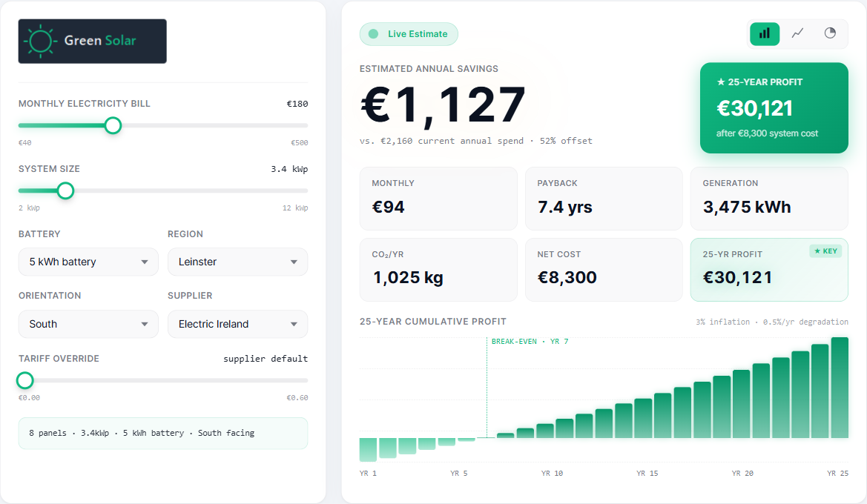Click the '52% offset' comparison text
The height and width of the screenshot is (504, 867).
pos(566,141)
